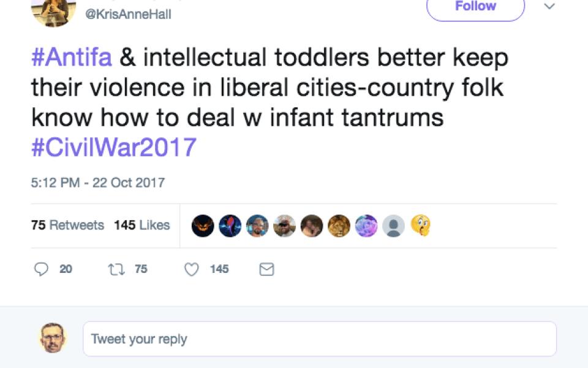588x368 pixels.
Task: Open the lion avatar liker profile
Action: coord(339,226)
